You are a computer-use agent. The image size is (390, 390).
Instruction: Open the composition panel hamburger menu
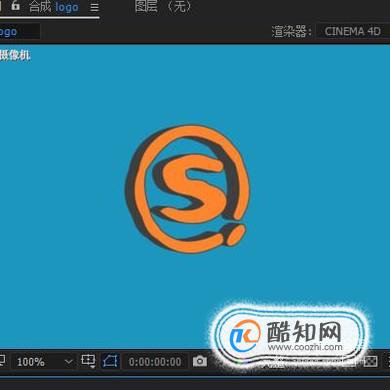coord(95,7)
